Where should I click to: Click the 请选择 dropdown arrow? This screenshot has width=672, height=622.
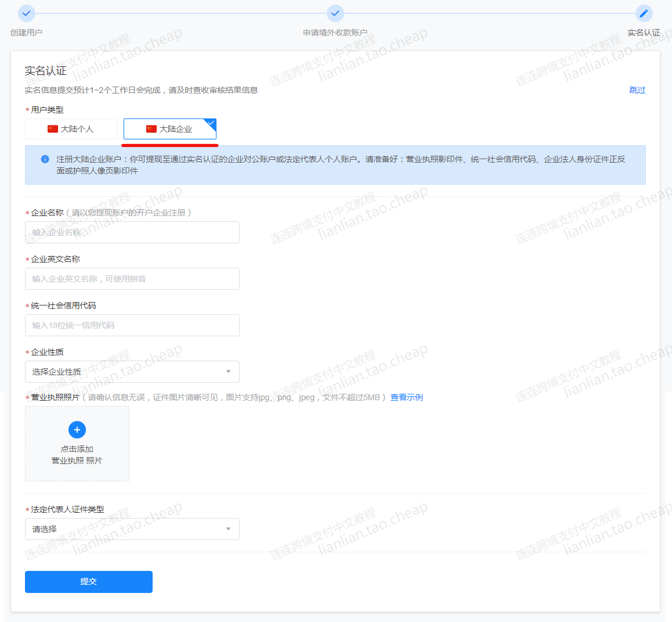point(229,529)
